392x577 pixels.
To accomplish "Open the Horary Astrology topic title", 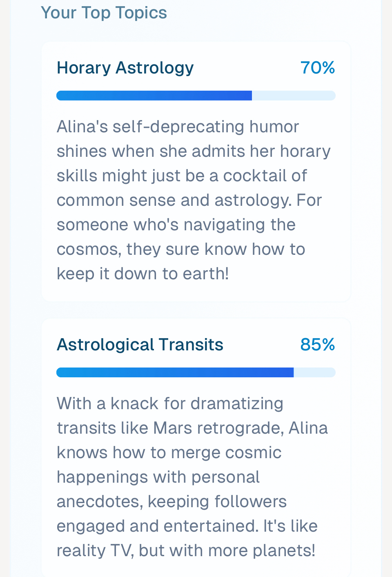I will (125, 68).
